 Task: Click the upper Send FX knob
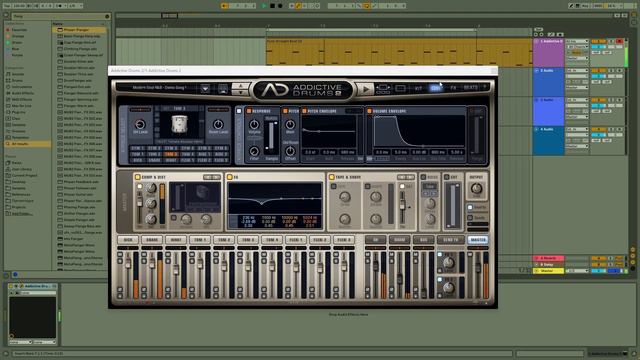click(x=449, y=262)
